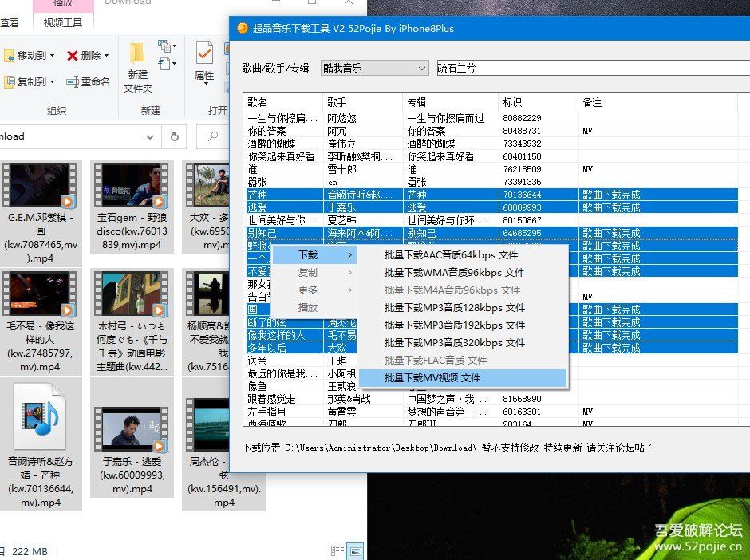Choose 批量下载MV视频 文件 menu entry

pyautogui.click(x=462, y=378)
